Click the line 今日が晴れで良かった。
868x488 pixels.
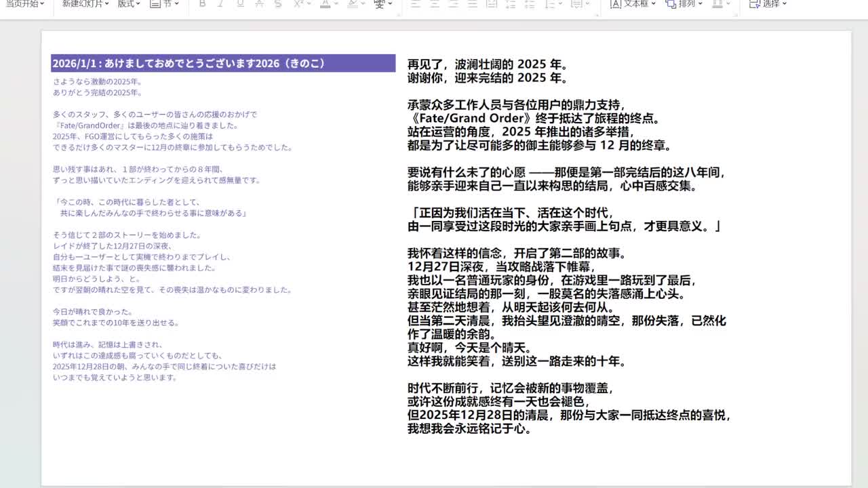[93, 312]
